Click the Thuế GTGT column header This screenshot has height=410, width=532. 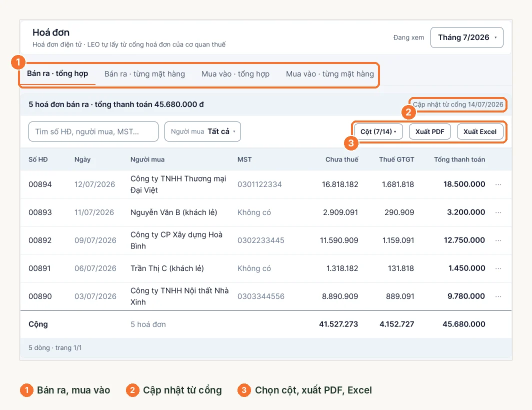click(396, 159)
